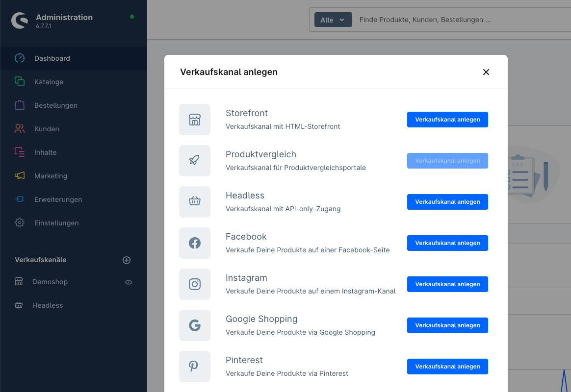
Task: Create a Pinterest sales channel
Action: click(x=447, y=367)
